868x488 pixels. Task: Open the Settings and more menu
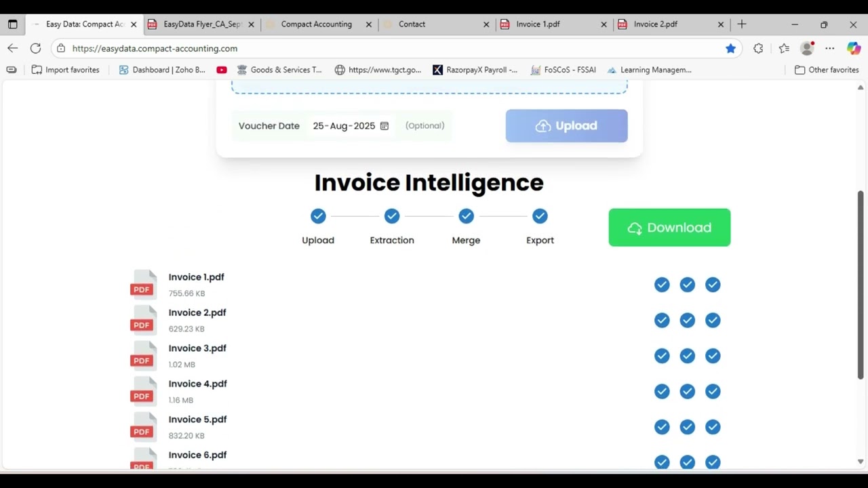point(829,49)
